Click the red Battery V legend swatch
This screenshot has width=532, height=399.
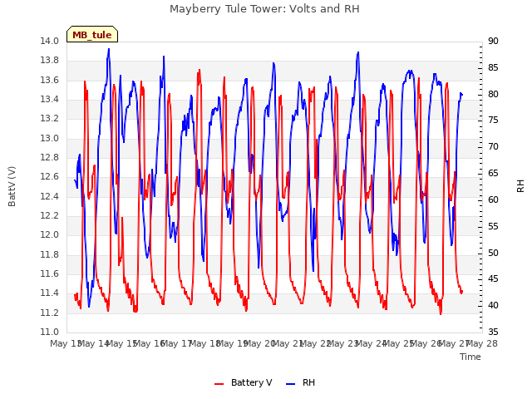point(219,383)
